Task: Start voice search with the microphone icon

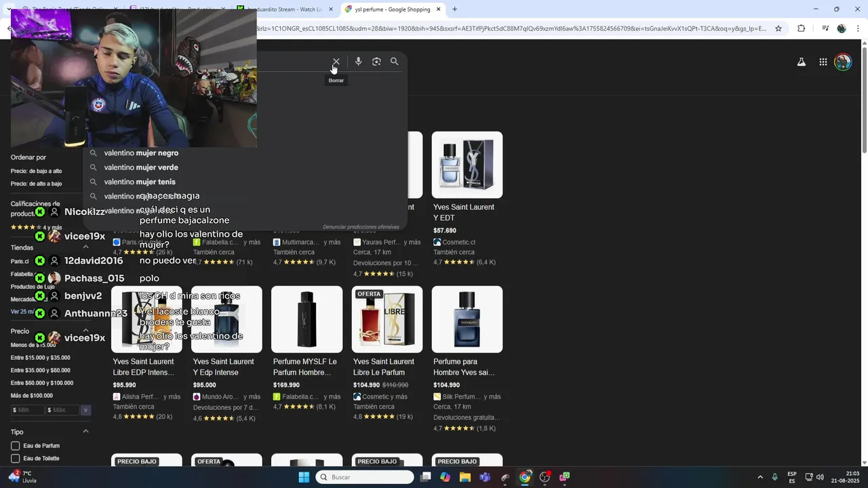Action: click(x=358, y=62)
